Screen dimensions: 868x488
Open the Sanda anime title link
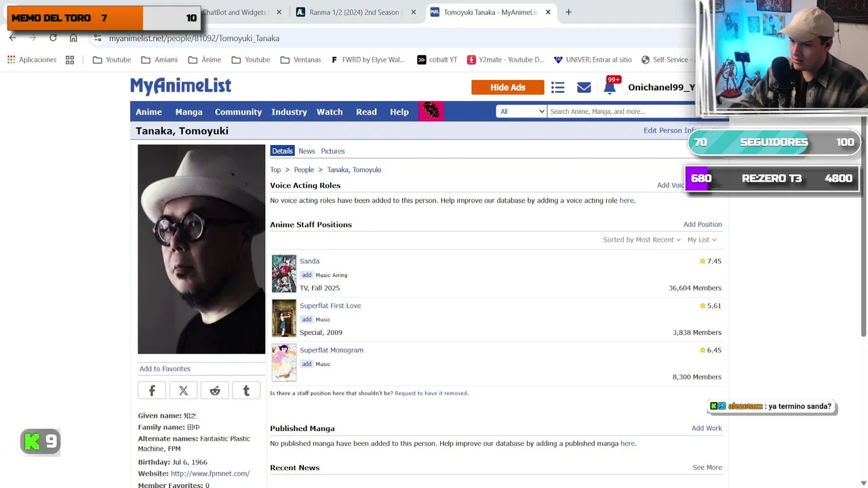309,261
